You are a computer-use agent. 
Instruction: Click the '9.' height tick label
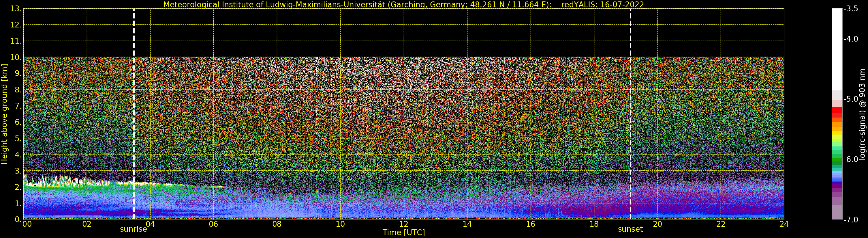point(18,74)
